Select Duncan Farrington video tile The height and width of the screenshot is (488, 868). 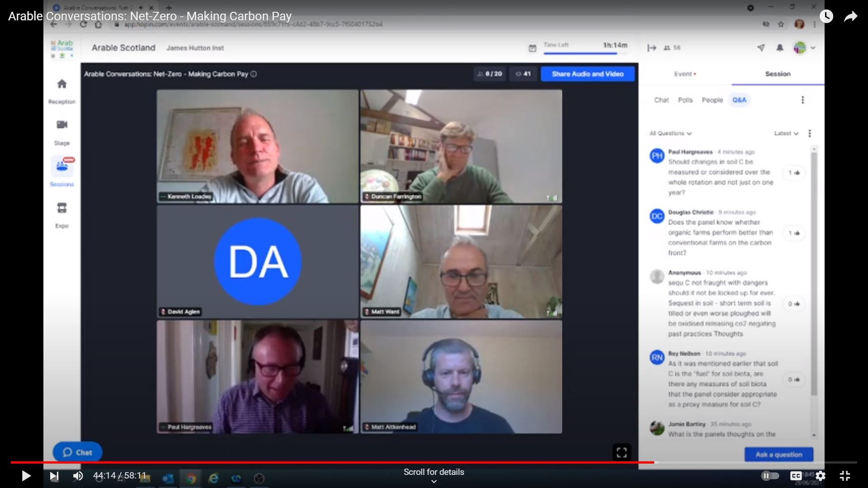[x=461, y=146]
